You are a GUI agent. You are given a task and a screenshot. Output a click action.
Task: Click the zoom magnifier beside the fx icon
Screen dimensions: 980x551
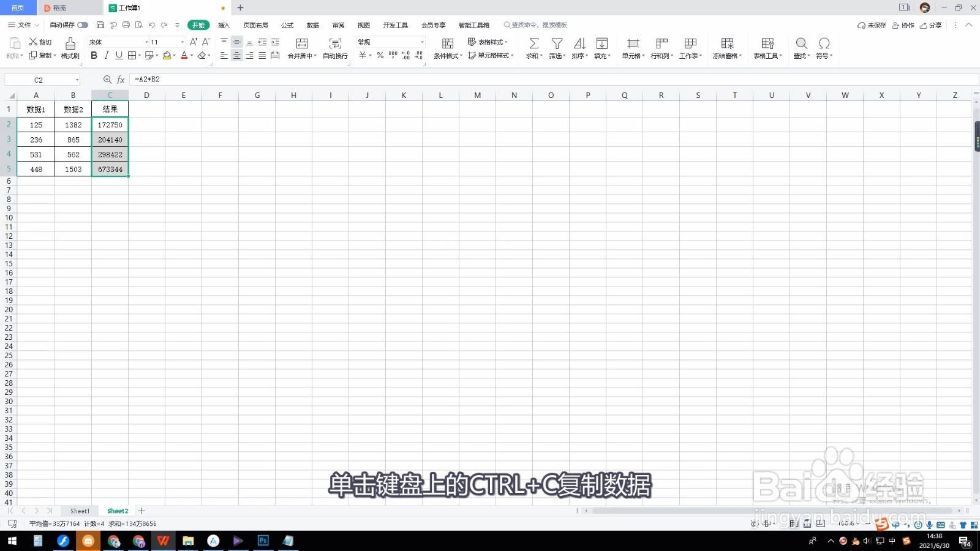(x=108, y=80)
